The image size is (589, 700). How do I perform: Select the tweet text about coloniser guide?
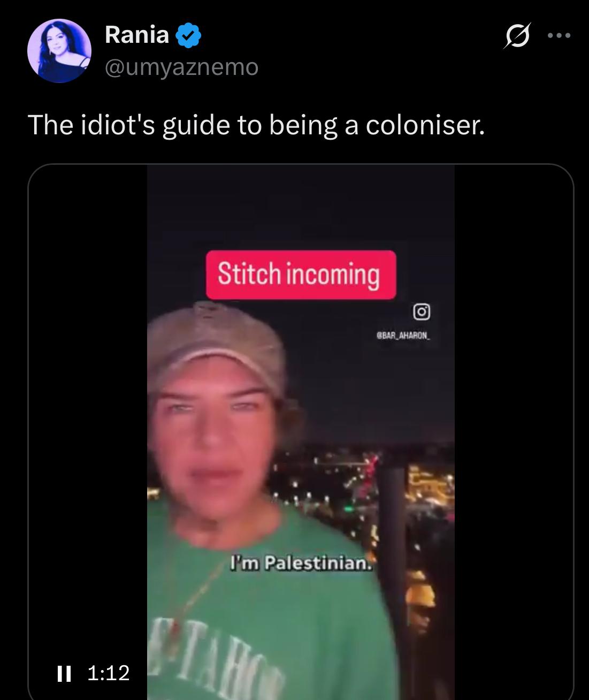(x=256, y=125)
